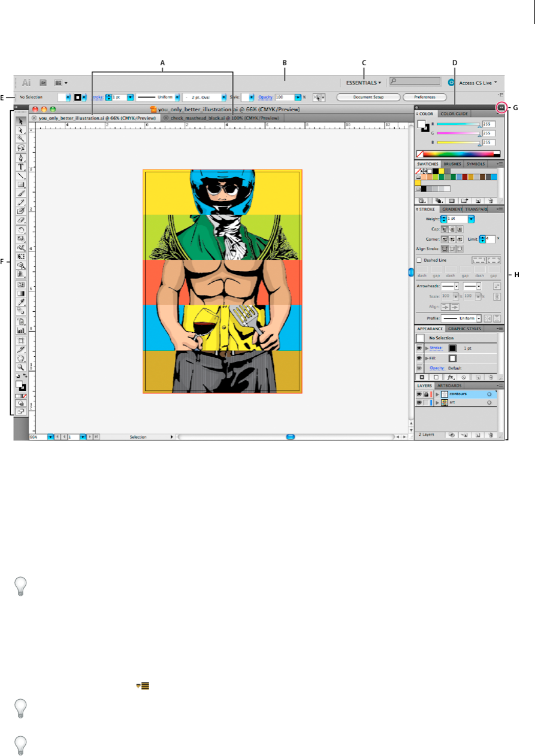Select the Pencil tool
The height and width of the screenshot is (756, 535).
tap(20, 202)
